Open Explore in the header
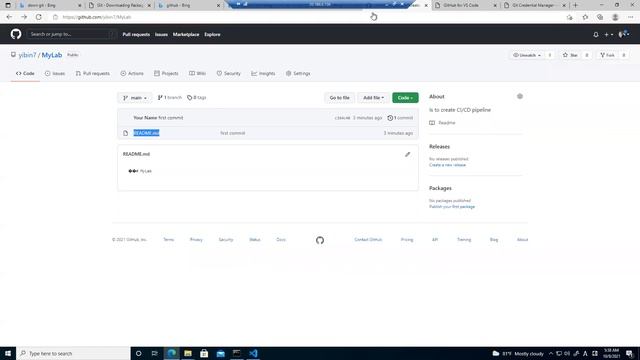640x360 pixels. tap(212, 35)
